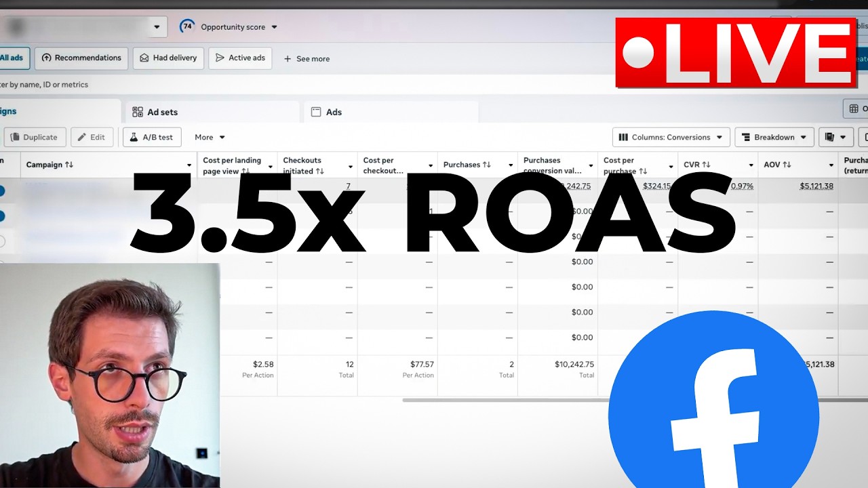This screenshot has height=488, width=868.
Task: Sort by Cost per landing page view
Action: (232, 166)
